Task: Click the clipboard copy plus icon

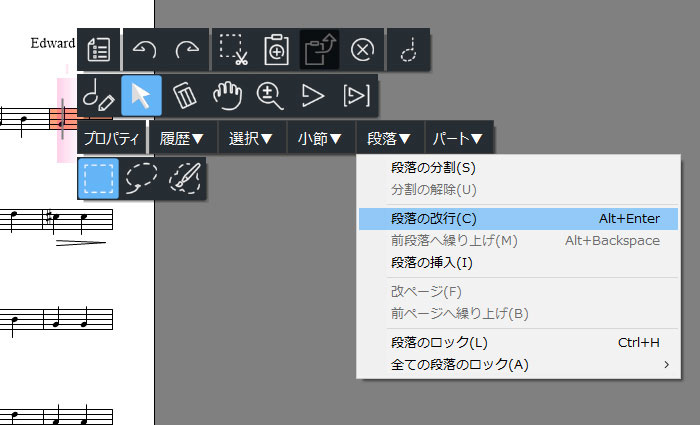Action: click(276, 50)
